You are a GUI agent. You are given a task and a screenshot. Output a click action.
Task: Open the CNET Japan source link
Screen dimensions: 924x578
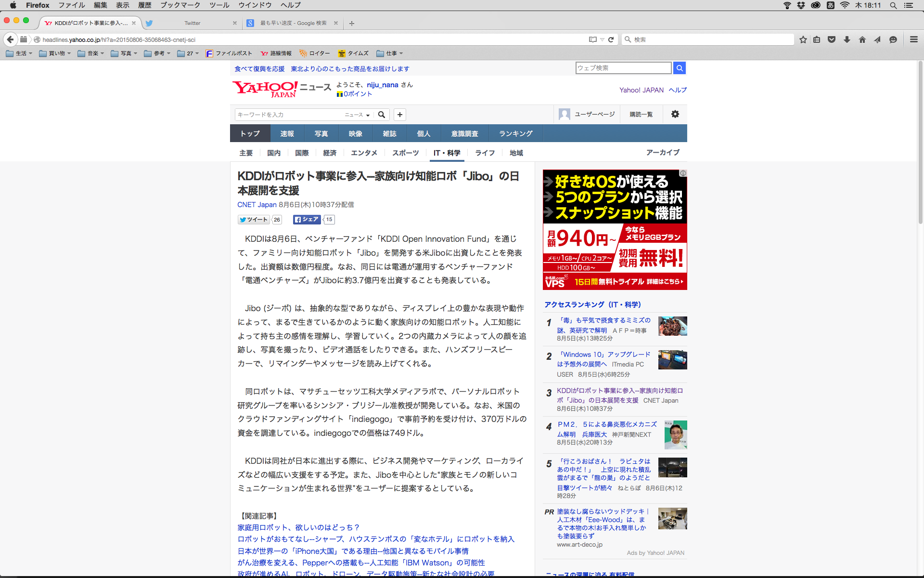point(257,205)
